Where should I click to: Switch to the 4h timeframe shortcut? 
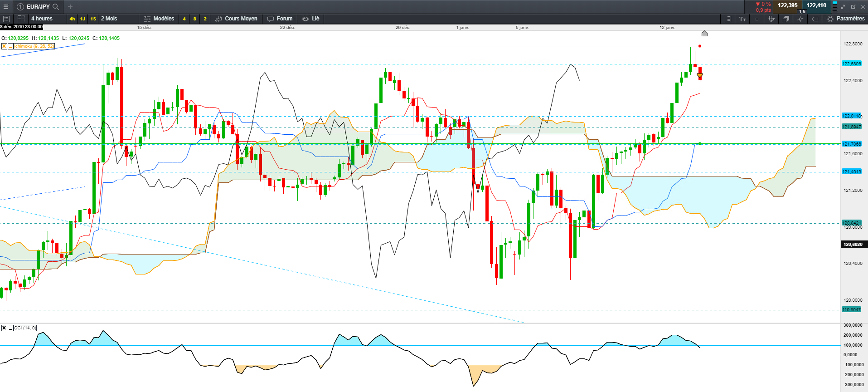click(x=72, y=19)
